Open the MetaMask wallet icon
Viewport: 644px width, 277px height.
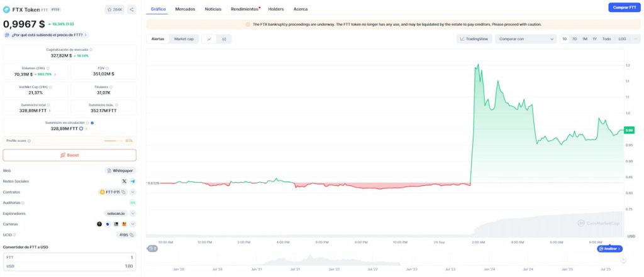[124, 224]
